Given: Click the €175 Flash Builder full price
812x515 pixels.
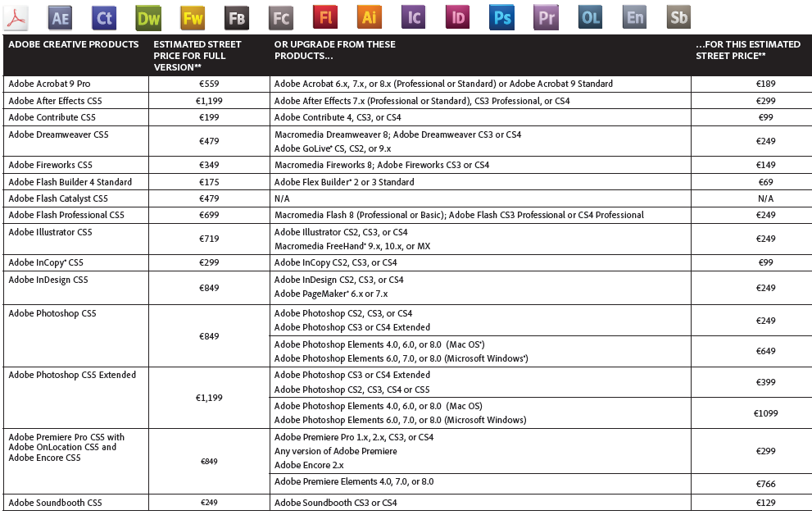Looking at the screenshot, I should 209,182.
